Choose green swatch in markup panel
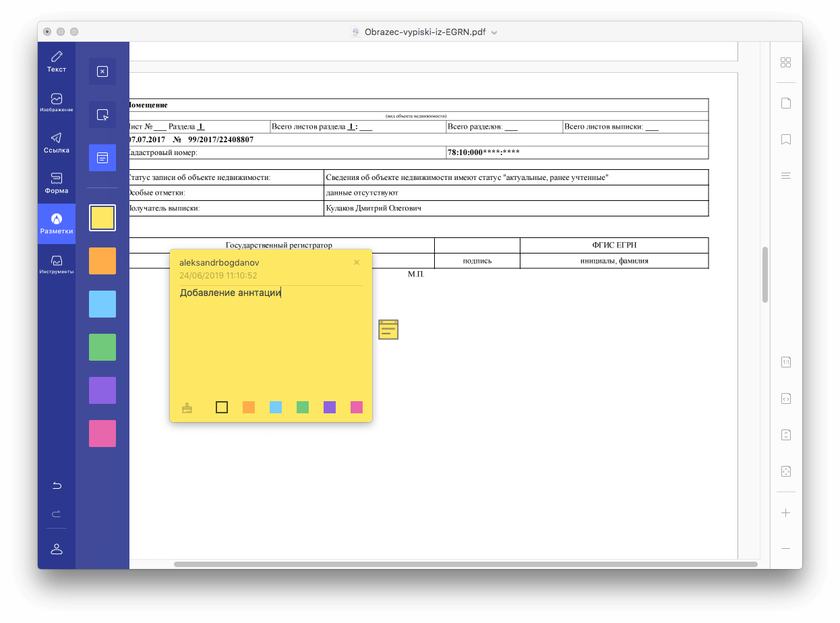This screenshot has width=840, height=623. click(102, 347)
